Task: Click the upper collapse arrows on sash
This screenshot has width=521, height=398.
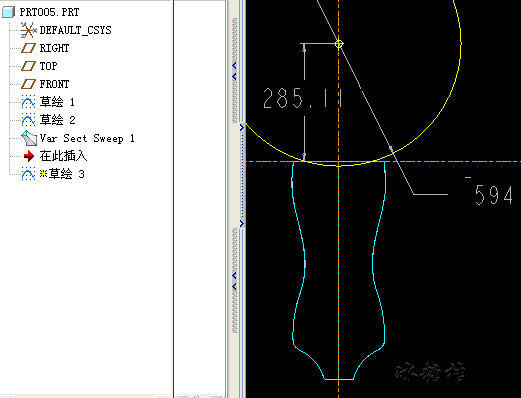Action: pos(234,71)
